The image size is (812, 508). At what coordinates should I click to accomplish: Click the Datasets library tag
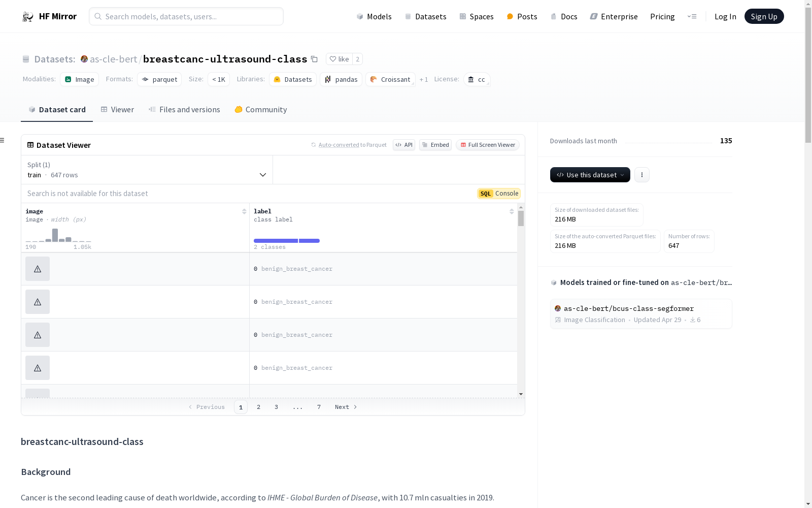click(x=293, y=79)
